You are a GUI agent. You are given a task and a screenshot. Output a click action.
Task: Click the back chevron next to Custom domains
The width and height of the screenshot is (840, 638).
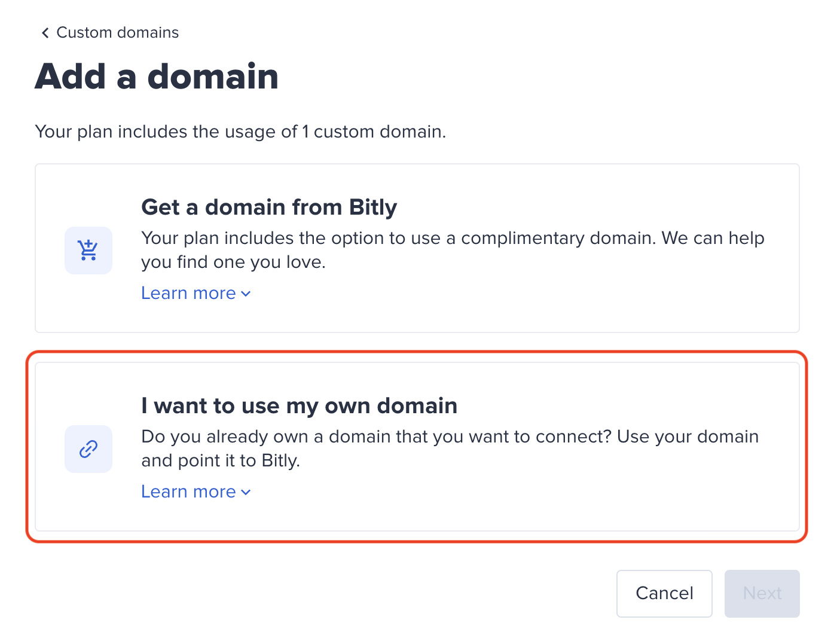tap(44, 32)
